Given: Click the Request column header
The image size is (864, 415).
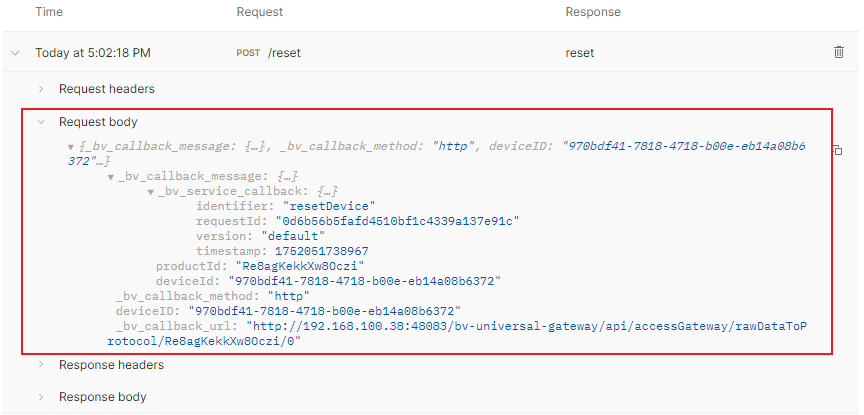Looking at the screenshot, I should pos(260,12).
